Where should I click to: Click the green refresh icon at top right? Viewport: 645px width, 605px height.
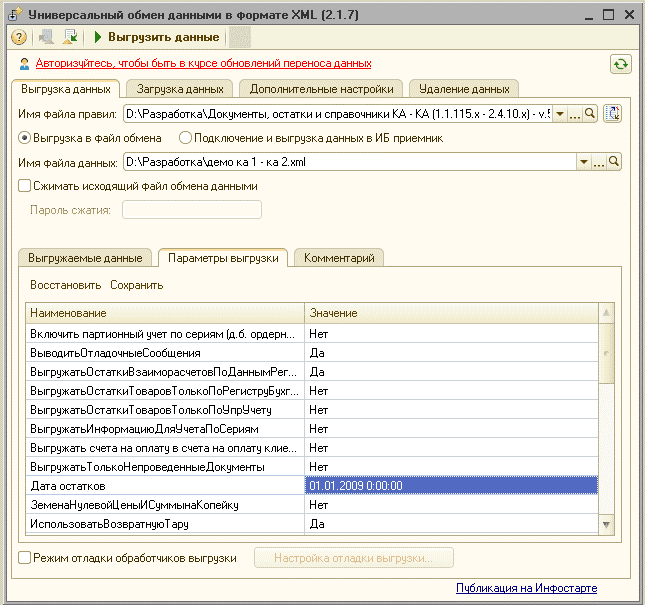(621, 64)
